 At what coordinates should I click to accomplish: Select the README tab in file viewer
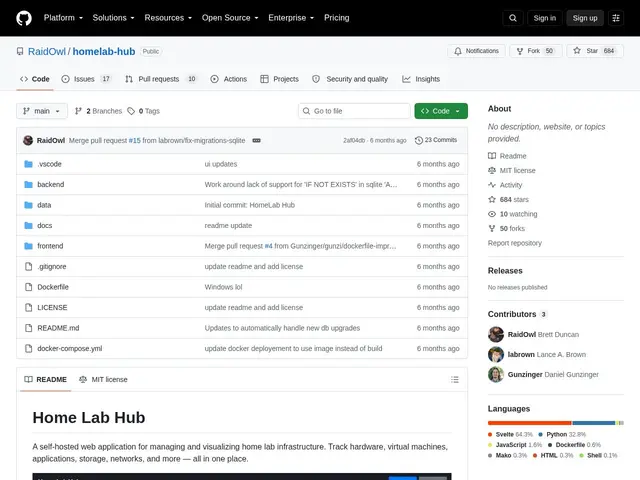click(45, 380)
